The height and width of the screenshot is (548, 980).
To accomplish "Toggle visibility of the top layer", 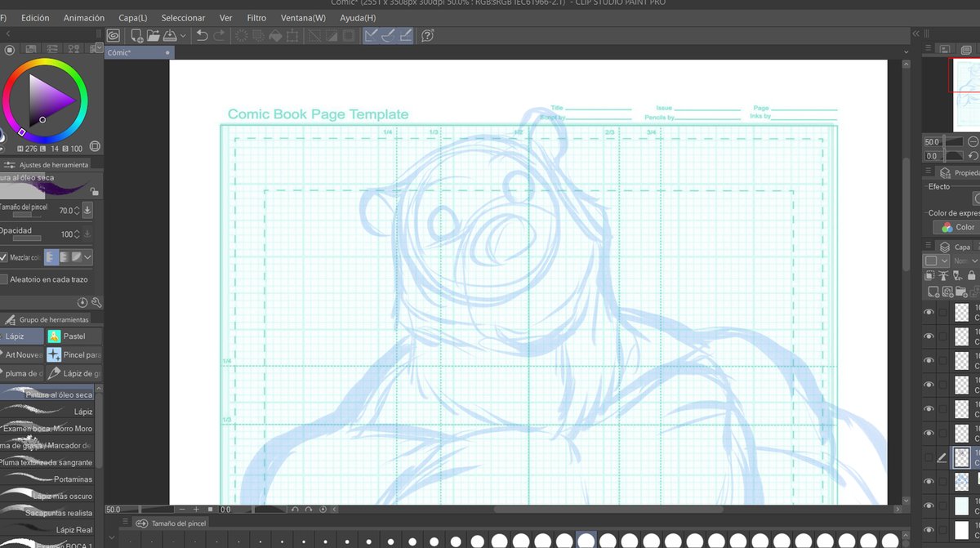I will click(x=929, y=312).
